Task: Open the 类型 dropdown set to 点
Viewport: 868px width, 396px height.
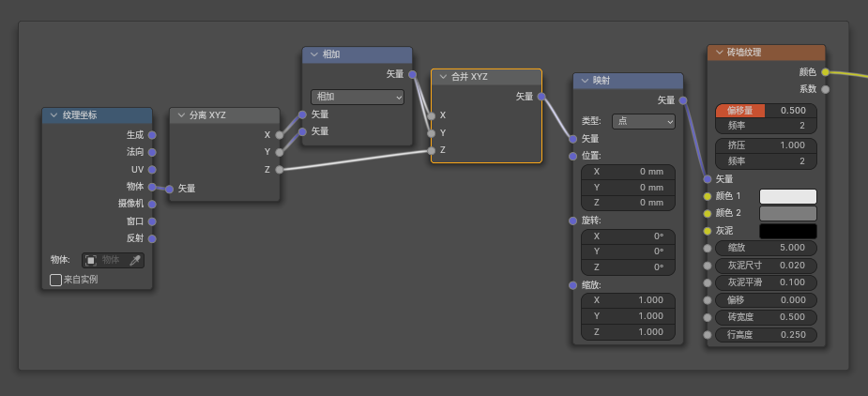Action: 643,121
